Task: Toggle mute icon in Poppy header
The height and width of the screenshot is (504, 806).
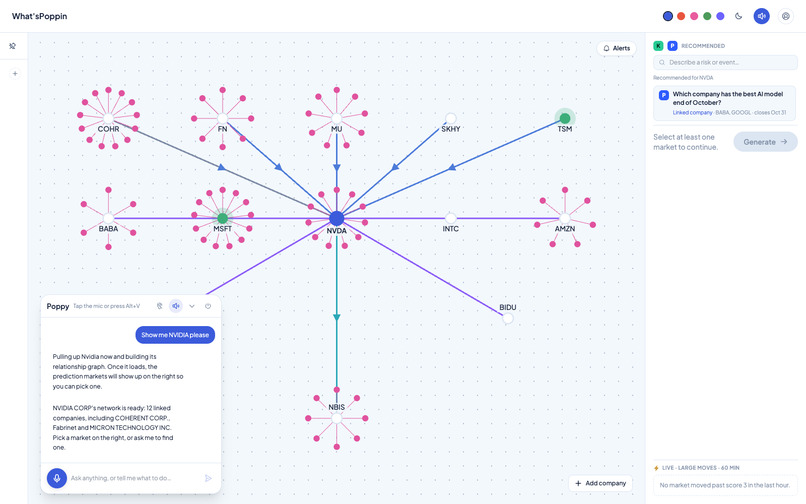Action: click(160, 306)
